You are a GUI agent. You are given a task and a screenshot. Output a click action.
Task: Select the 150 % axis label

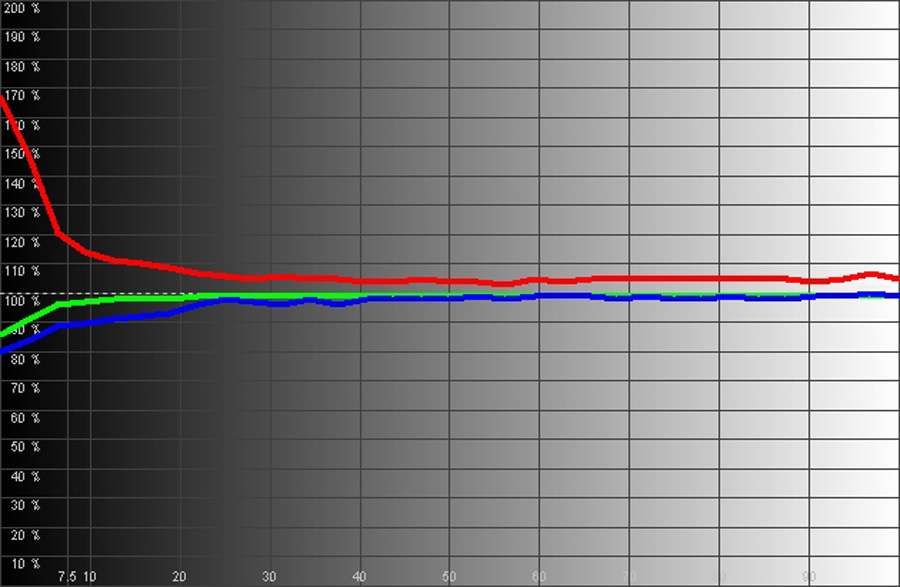(20, 155)
